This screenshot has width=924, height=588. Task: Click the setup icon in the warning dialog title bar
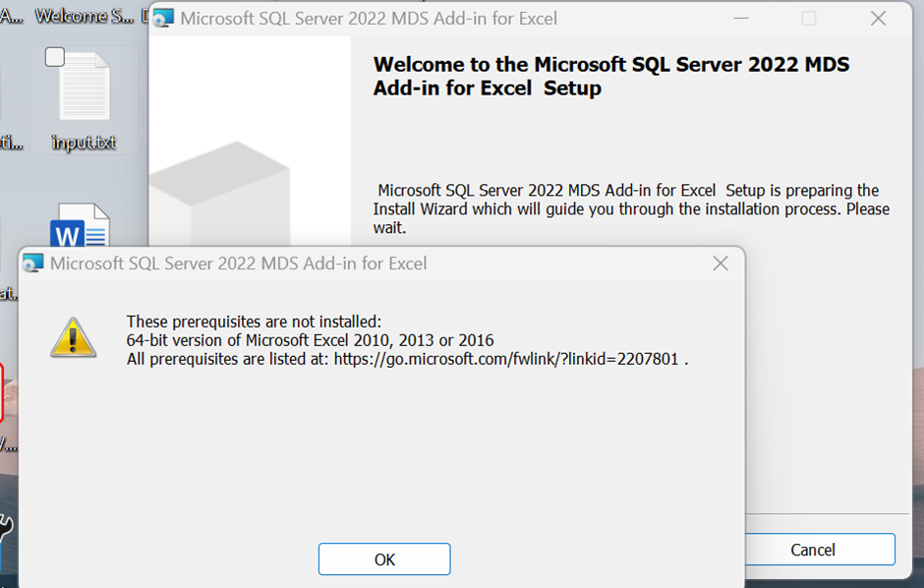pos(32,263)
